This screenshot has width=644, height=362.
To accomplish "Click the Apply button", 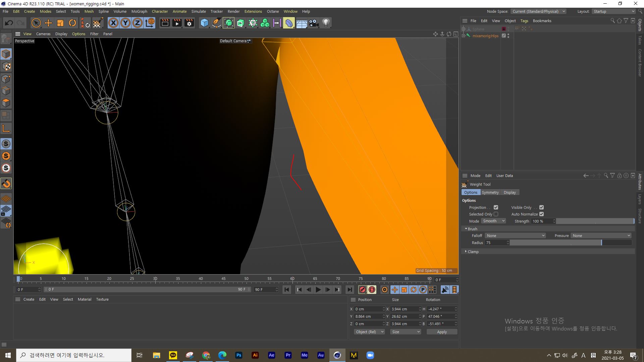I will pos(442,332).
